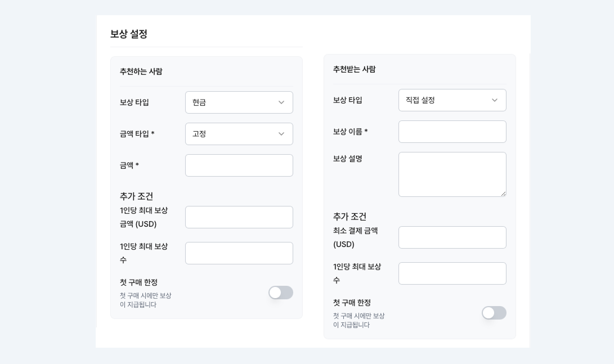The height and width of the screenshot is (364, 614).
Task: Click the chevron icon on the 고정 dropdown
Action: coord(281,134)
